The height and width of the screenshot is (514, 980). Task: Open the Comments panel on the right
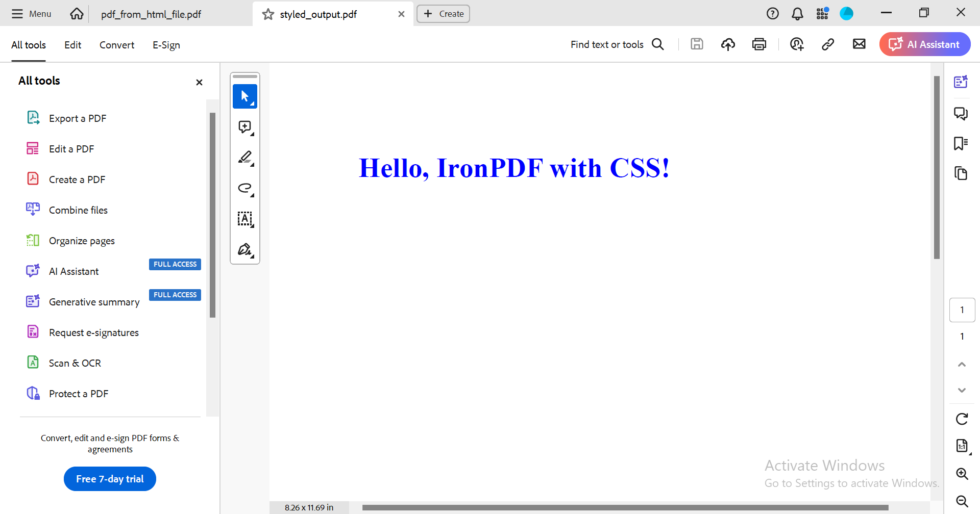962,113
